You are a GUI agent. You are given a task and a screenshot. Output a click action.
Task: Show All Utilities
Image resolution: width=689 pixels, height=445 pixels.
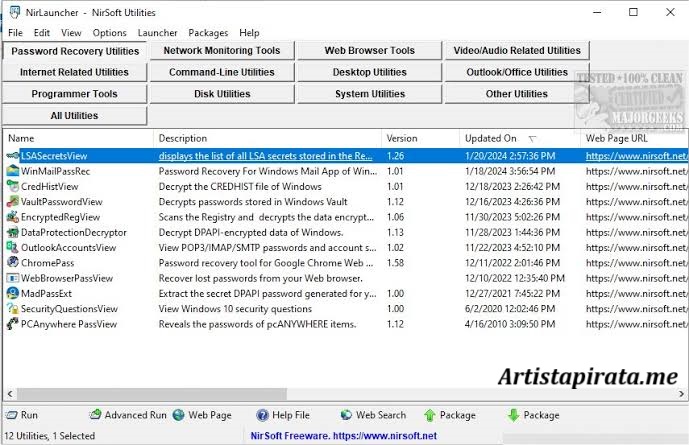pos(74,116)
